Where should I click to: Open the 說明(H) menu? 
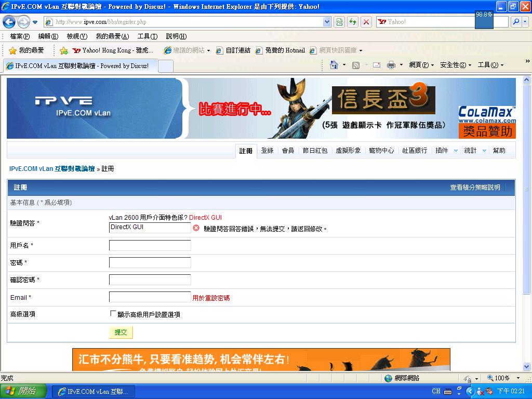pos(176,36)
